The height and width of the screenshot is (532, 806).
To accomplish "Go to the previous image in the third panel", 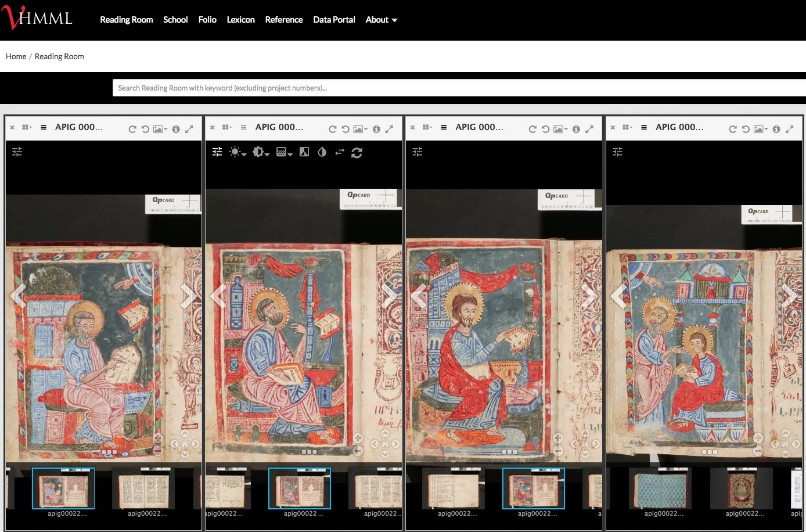I will pos(419,296).
